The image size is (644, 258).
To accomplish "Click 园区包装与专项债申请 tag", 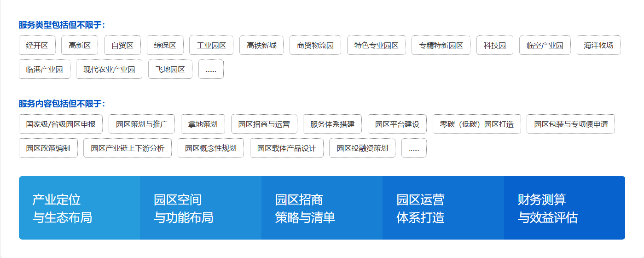I will [571, 124].
